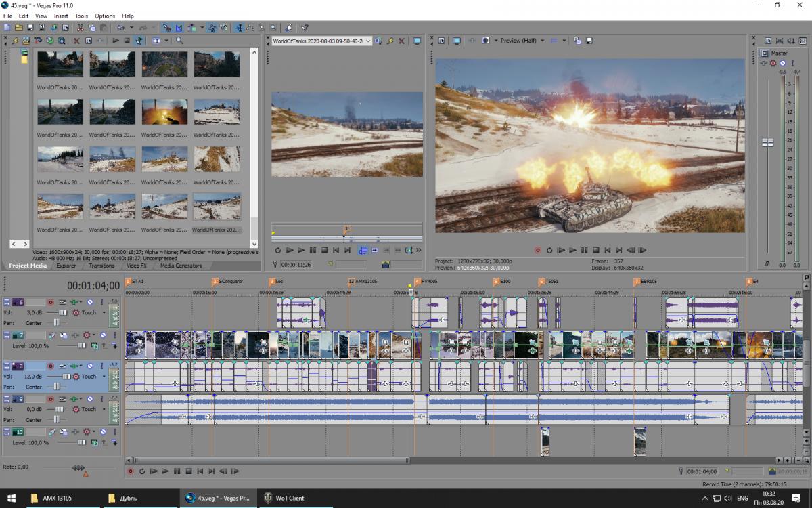Open the Tools menu
This screenshot has height=508, width=812.
(x=81, y=16)
